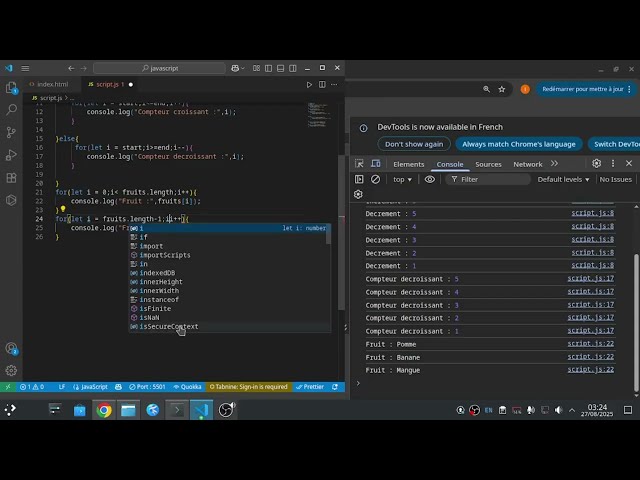Toggle console sidebar panel
The width and height of the screenshot is (640, 480).
click(x=359, y=179)
